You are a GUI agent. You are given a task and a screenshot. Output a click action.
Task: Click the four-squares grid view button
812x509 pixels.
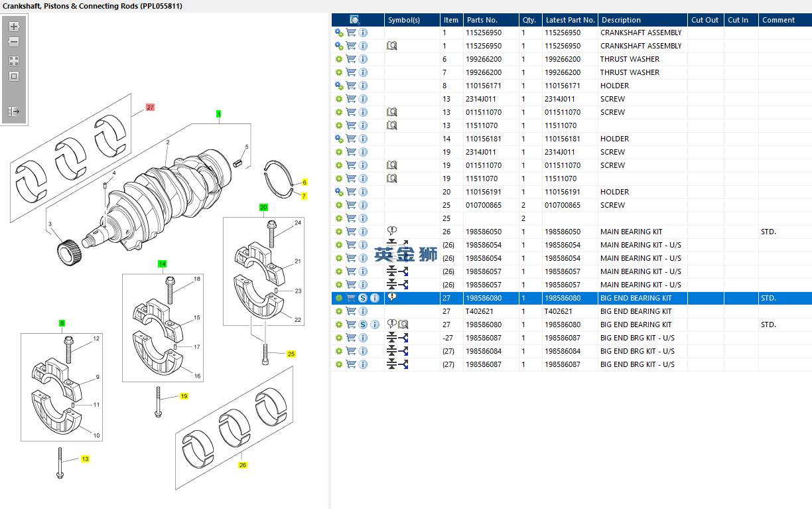pos(14,61)
